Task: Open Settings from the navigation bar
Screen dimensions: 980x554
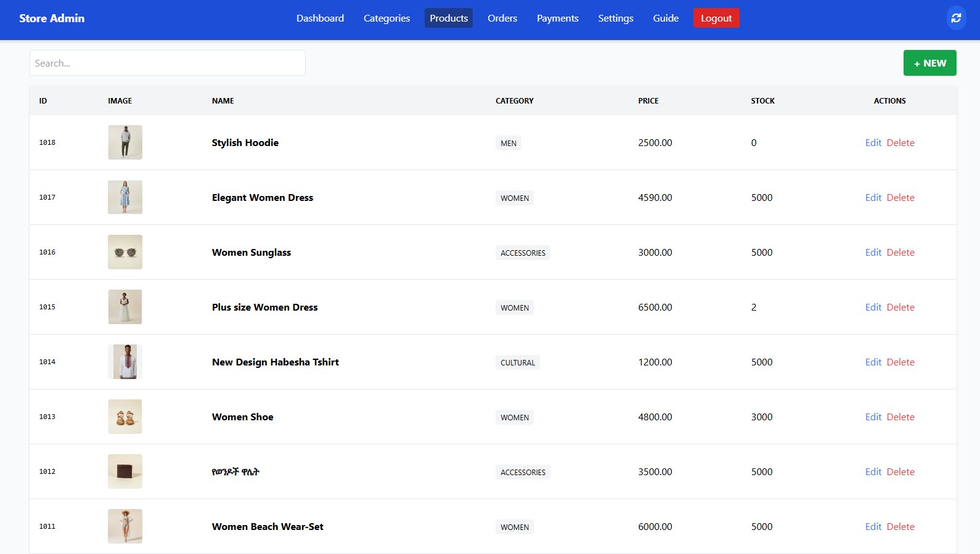Action: (x=615, y=18)
